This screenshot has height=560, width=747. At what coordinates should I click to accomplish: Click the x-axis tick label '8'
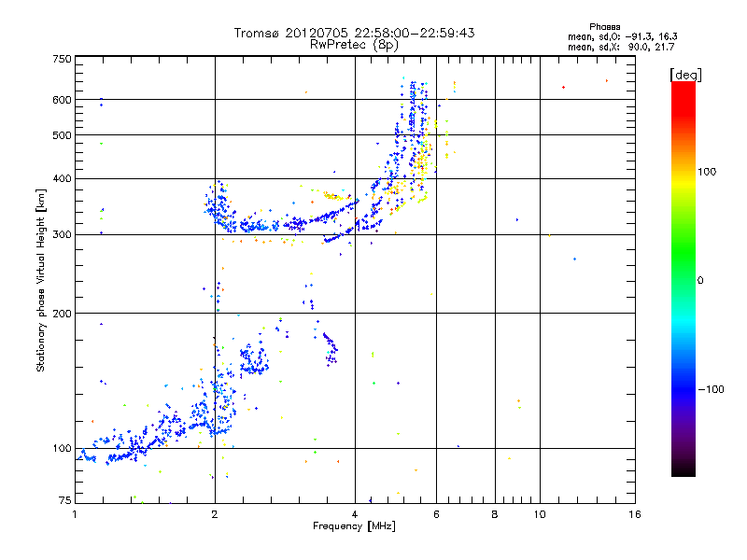pyautogui.click(x=495, y=514)
